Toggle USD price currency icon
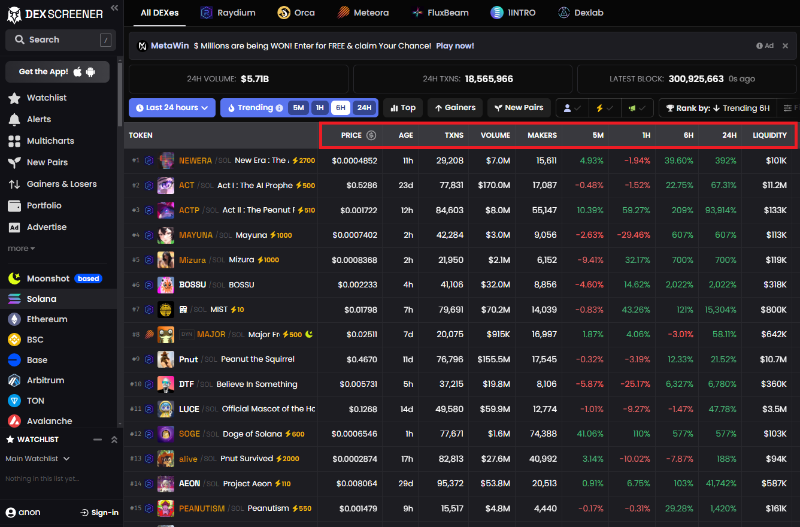This screenshot has height=527, width=800. [x=371, y=135]
